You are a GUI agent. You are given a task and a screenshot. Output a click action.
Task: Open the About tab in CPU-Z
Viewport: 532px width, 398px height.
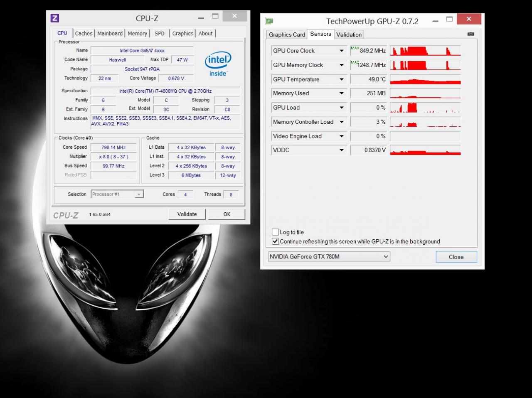coord(205,34)
